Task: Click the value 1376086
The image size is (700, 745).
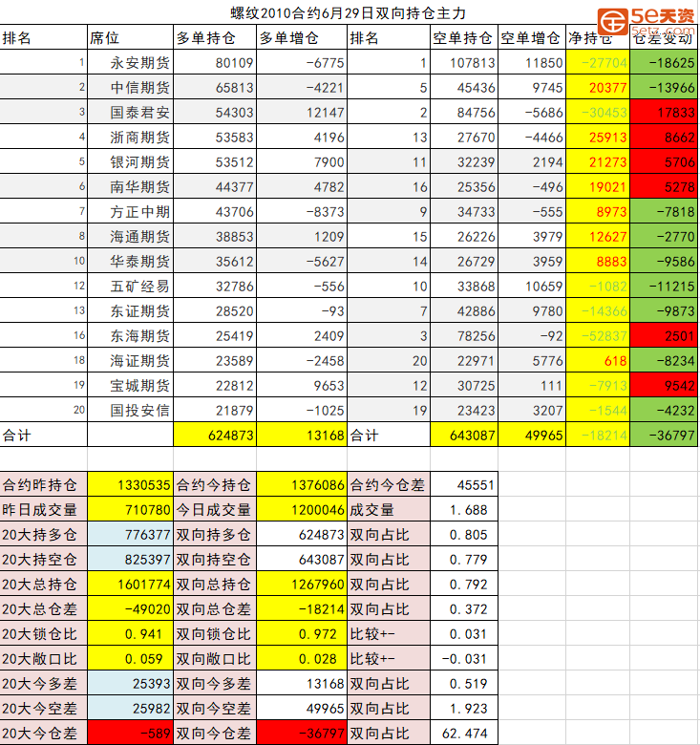Action: [x=302, y=484]
